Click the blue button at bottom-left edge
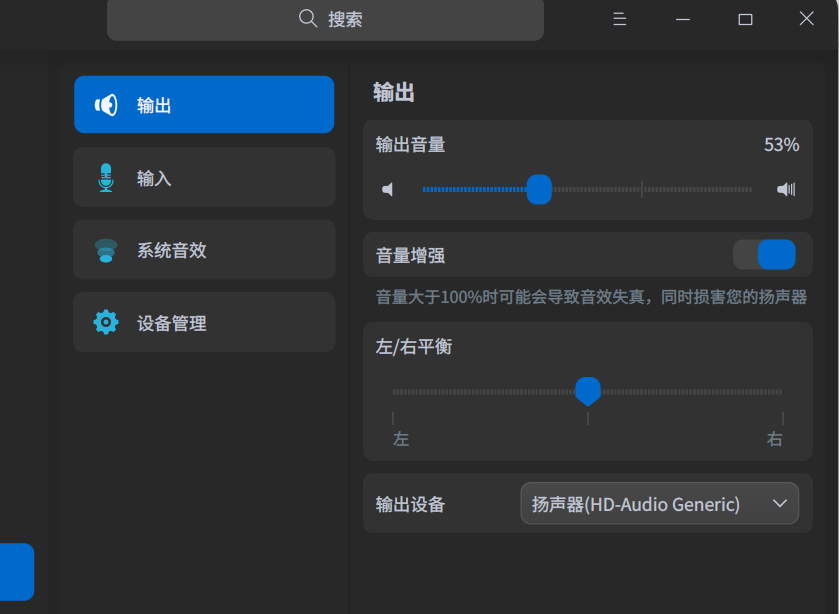The height and width of the screenshot is (614, 839). point(16,572)
